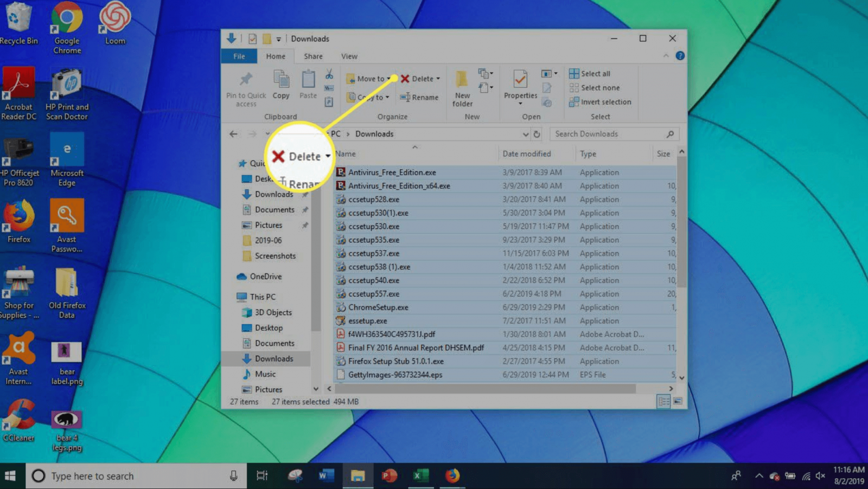Open the Properties dropdown arrow
This screenshot has height=489, width=868.
520,104
